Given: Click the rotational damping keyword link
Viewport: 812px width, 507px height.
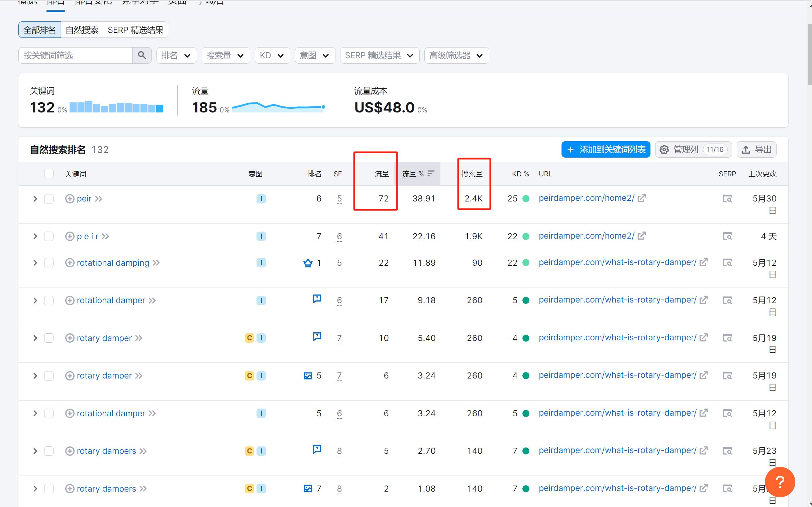Looking at the screenshot, I should pyautogui.click(x=113, y=263).
